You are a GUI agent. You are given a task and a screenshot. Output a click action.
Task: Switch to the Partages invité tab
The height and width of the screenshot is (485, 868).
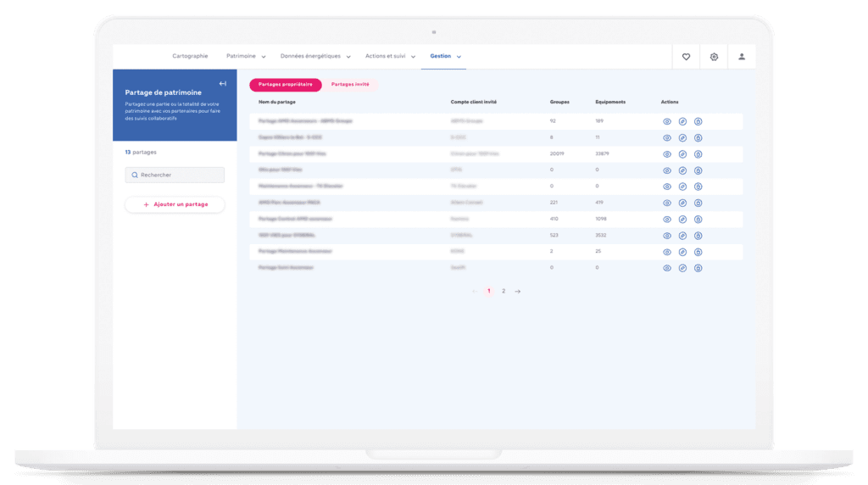point(350,85)
